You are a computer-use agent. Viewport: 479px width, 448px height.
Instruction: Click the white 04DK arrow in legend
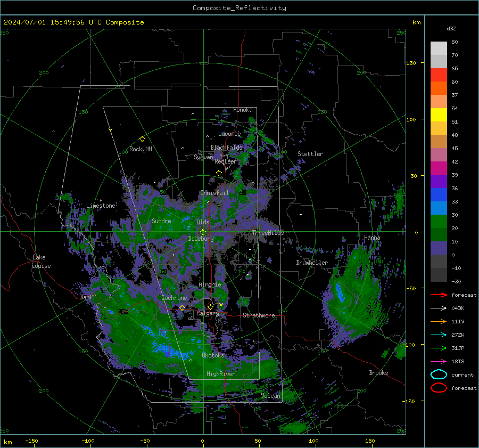click(x=439, y=308)
